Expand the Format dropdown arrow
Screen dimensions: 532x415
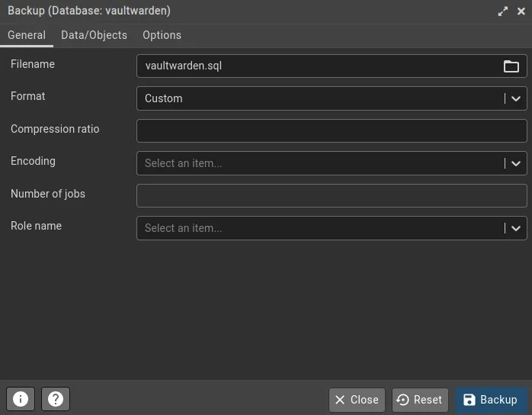516,98
